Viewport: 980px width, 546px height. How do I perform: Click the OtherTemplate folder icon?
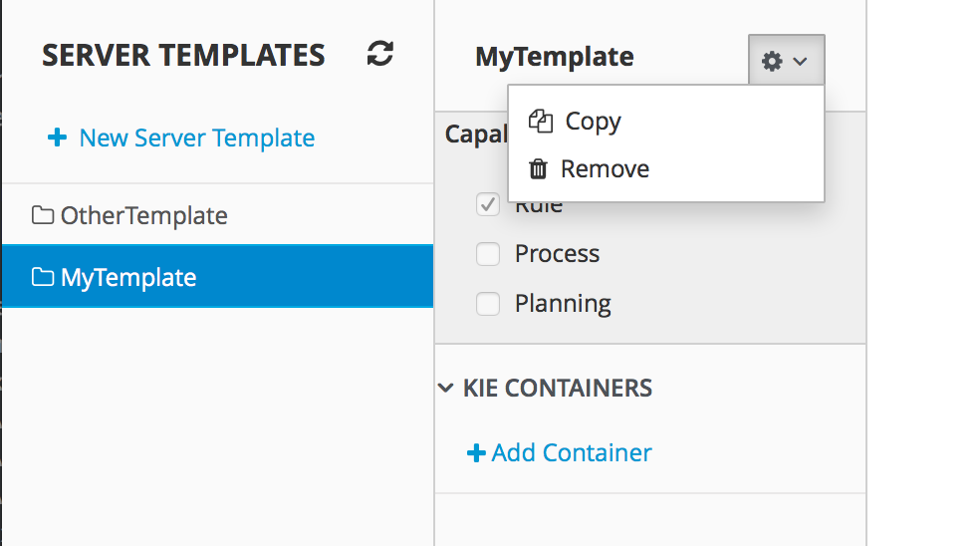[43, 215]
